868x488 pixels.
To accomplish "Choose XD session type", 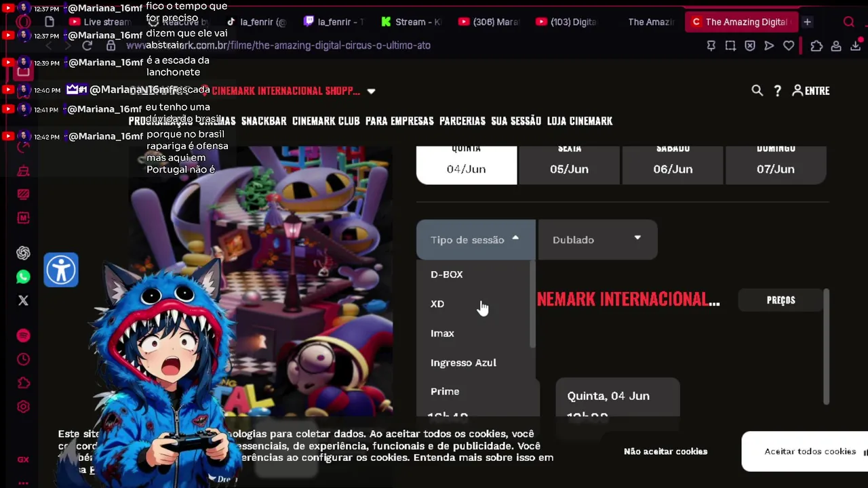I will coord(437,304).
